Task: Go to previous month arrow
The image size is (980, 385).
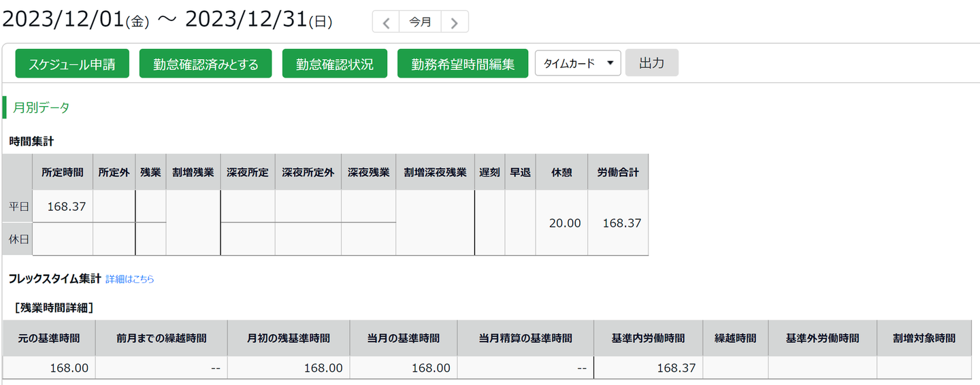Action: (x=386, y=22)
